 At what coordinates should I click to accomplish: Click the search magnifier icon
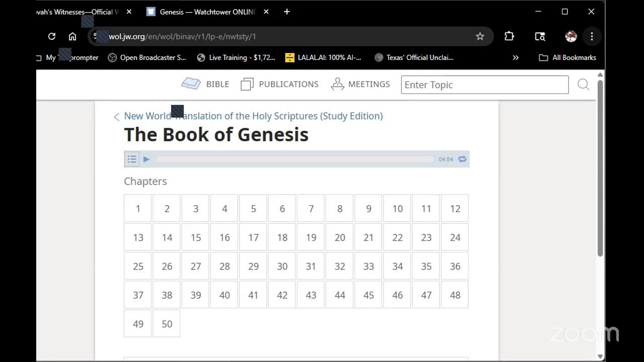[583, 84]
